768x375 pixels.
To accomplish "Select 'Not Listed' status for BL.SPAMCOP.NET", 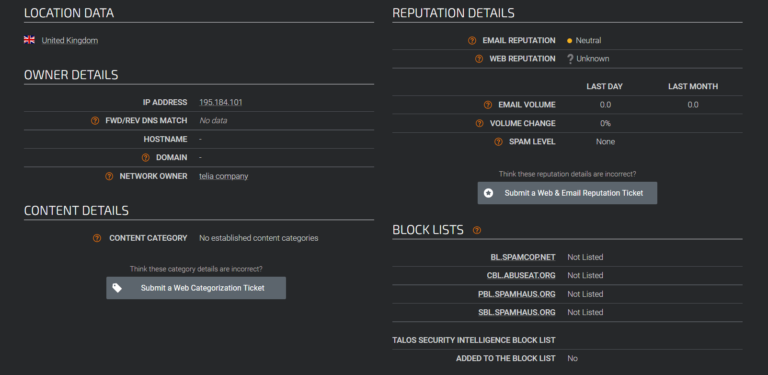I will click(x=585, y=257).
